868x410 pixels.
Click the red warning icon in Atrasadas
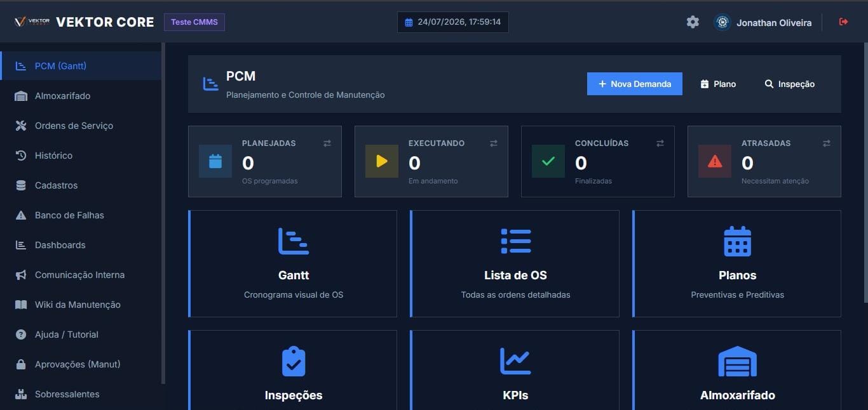715,161
